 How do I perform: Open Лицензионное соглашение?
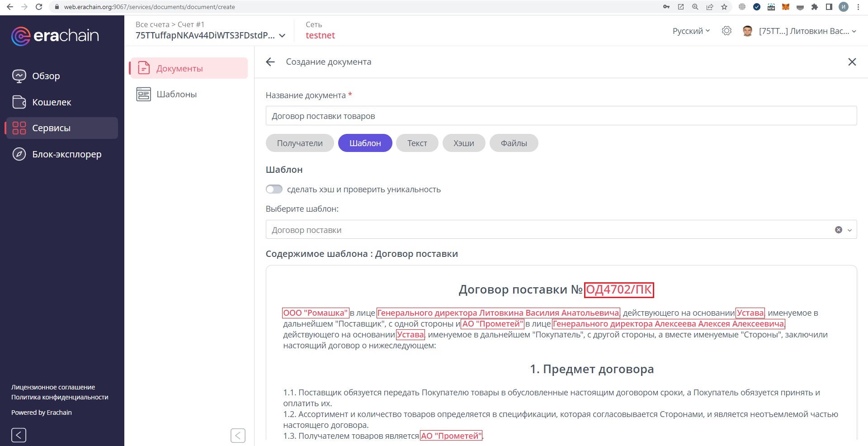(x=52, y=387)
